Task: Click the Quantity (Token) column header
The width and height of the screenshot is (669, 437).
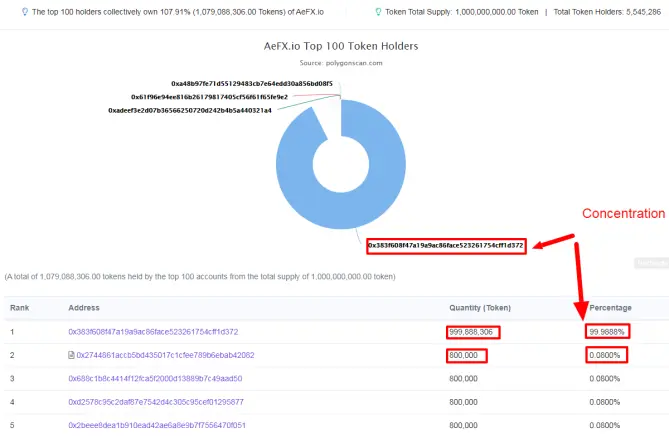Action: tap(480, 308)
